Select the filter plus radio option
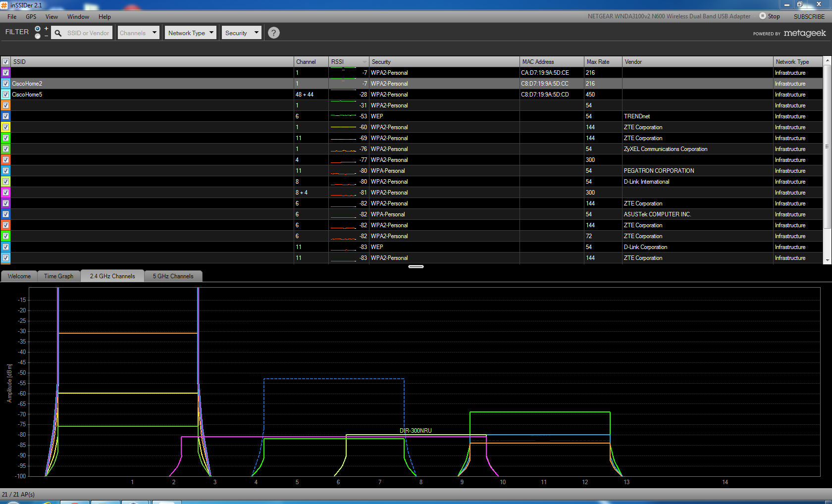The width and height of the screenshot is (832, 504). tap(38, 29)
